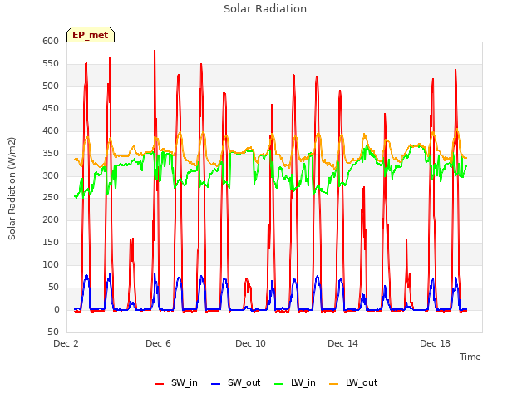Click the 350 y-axis tick label
532x399 pixels.
tap(51, 153)
